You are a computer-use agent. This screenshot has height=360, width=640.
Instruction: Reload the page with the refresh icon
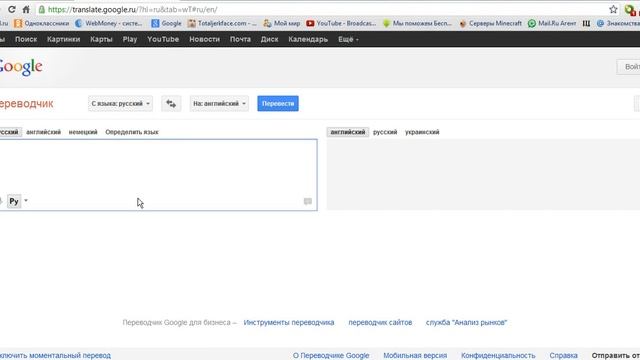coord(12,9)
